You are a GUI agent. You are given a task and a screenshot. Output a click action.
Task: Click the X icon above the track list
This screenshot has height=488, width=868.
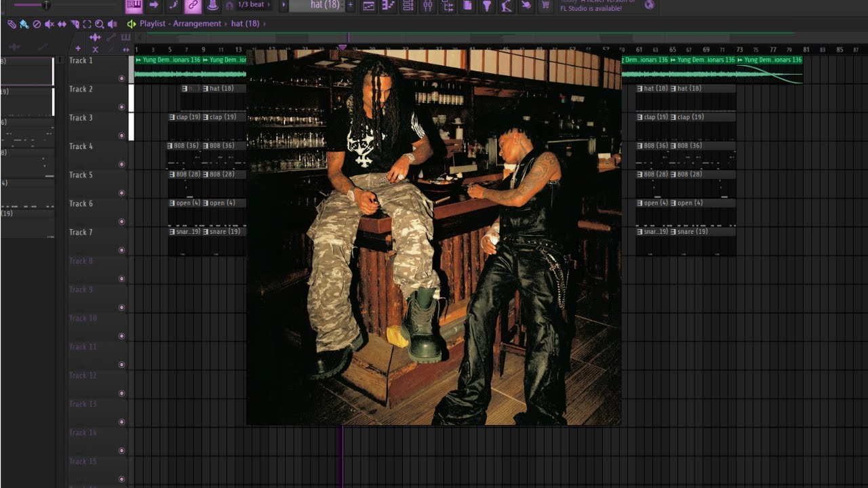(95, 49)
